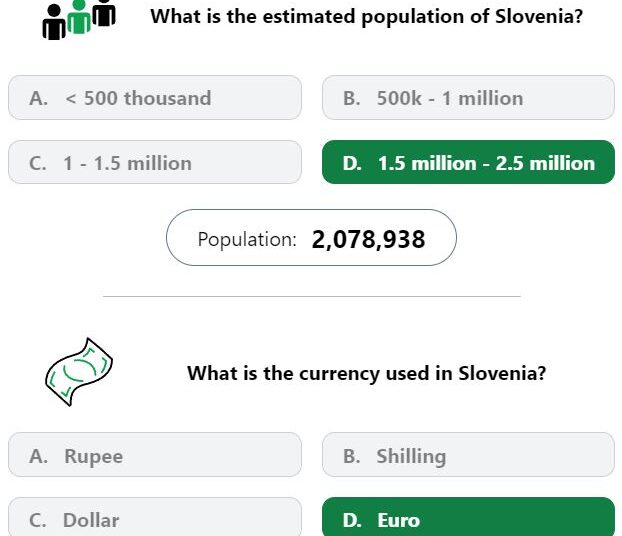
Task: Choose answer B, 500k - 1 million
Action: point(468,98)
